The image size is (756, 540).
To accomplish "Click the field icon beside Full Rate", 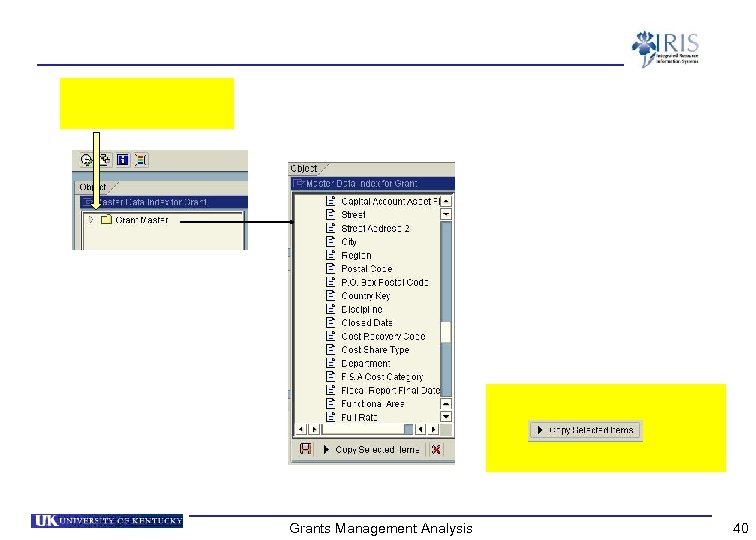I will tap(330, 417).
